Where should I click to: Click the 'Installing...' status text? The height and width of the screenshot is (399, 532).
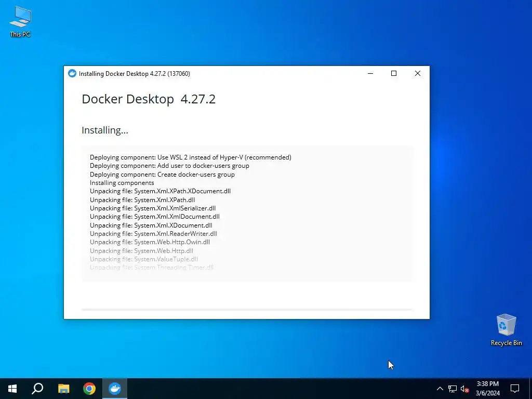point(105,130)
